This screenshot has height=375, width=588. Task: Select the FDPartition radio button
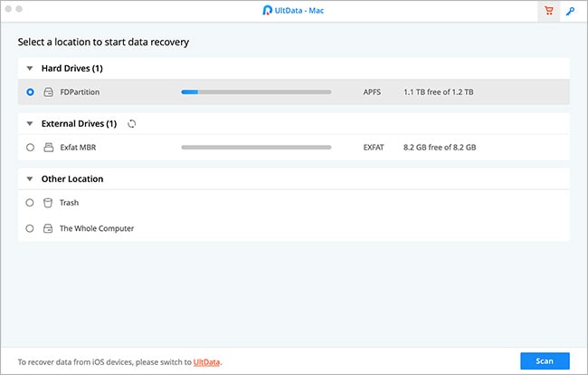[x=31, y=91]
